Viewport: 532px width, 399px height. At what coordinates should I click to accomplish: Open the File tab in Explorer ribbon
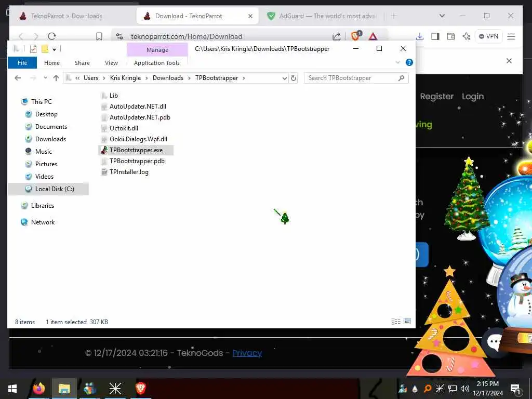pyautogui.click(x=22, y=63)
